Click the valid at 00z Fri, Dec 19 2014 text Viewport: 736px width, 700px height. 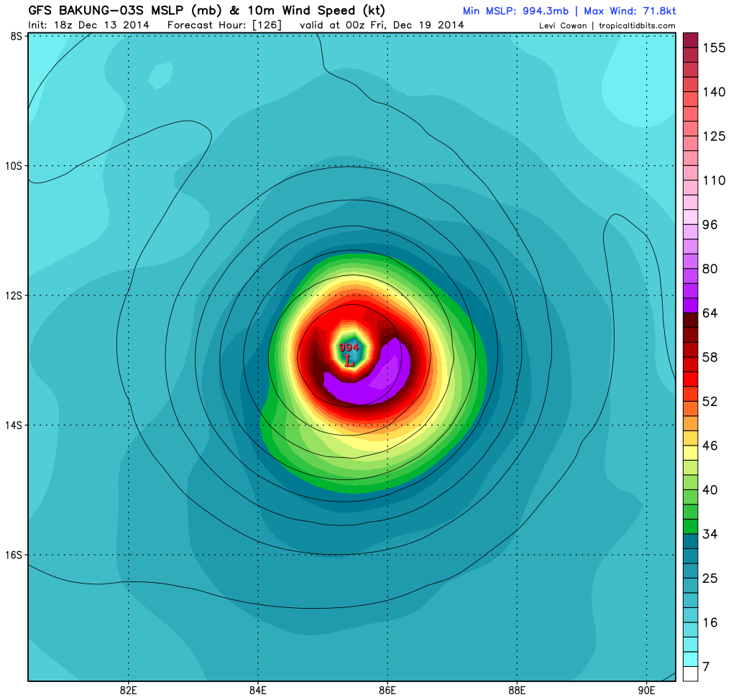(382, 25)
